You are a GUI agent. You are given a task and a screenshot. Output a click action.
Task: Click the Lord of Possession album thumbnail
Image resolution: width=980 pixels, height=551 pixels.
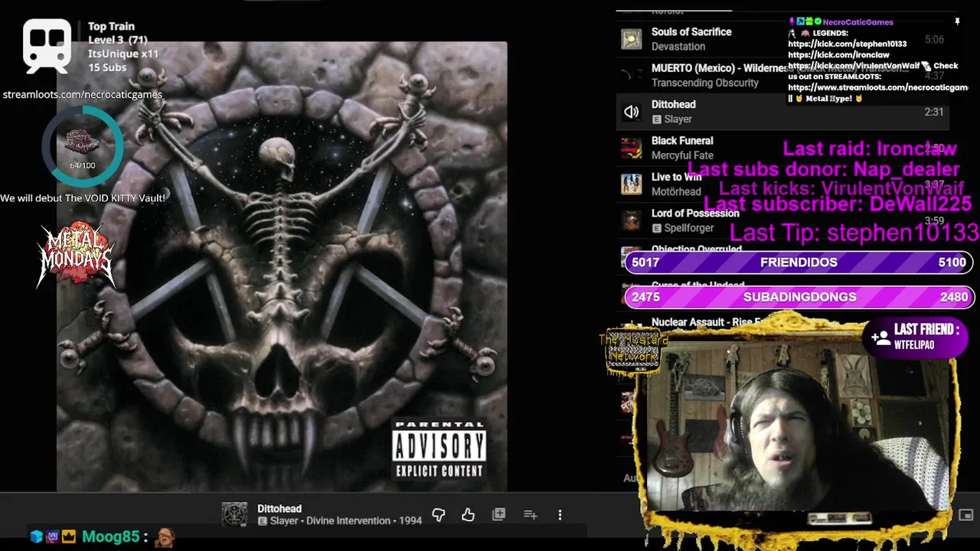tap(632, 220)
